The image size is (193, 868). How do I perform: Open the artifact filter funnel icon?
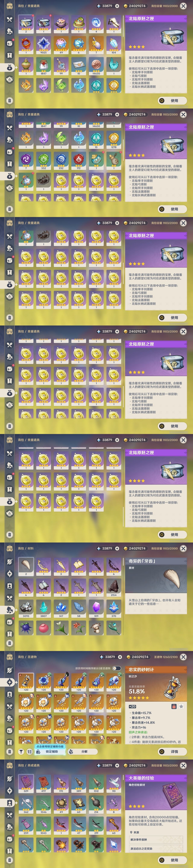[21, 751]
